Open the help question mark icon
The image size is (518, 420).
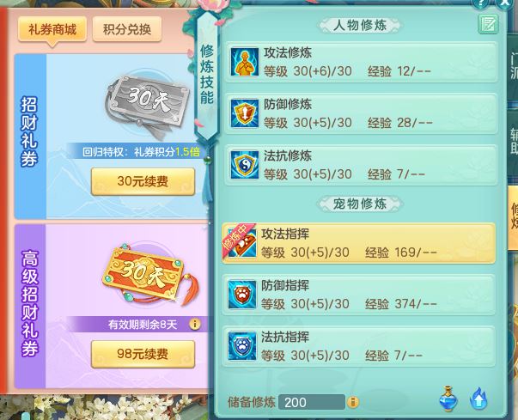click(x=480, y=4)
